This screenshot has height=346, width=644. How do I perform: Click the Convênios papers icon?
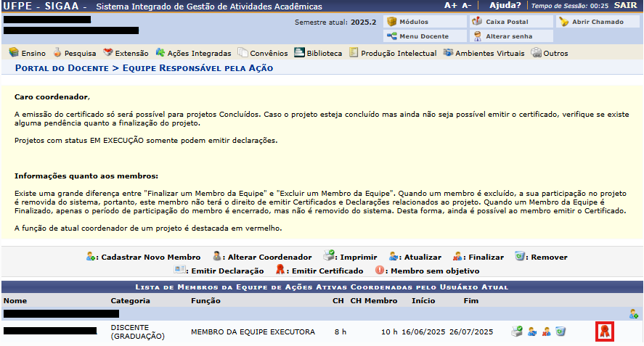(x=242, y=52)
